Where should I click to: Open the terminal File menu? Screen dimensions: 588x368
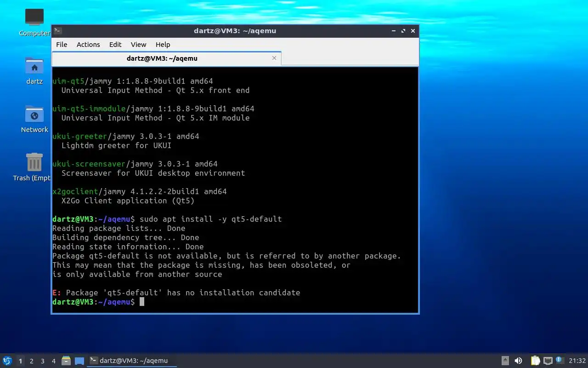[62, 45]
